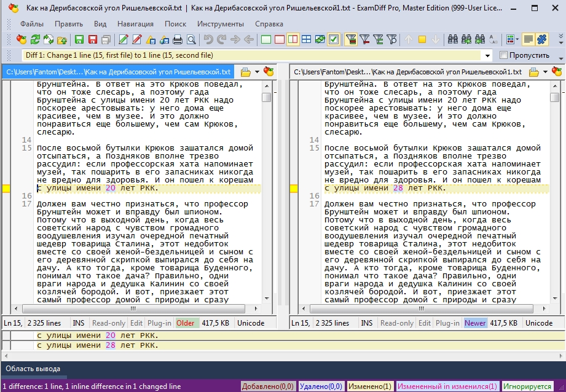Click the Compare apples icon in toolbar
566x392 pixels.
click(x=22, y=39)
